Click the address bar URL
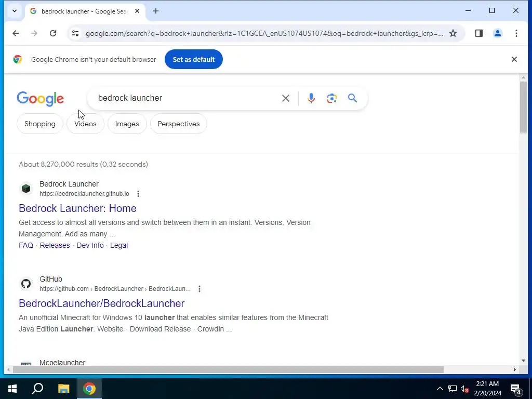532x399 pixels. [264, 34]
